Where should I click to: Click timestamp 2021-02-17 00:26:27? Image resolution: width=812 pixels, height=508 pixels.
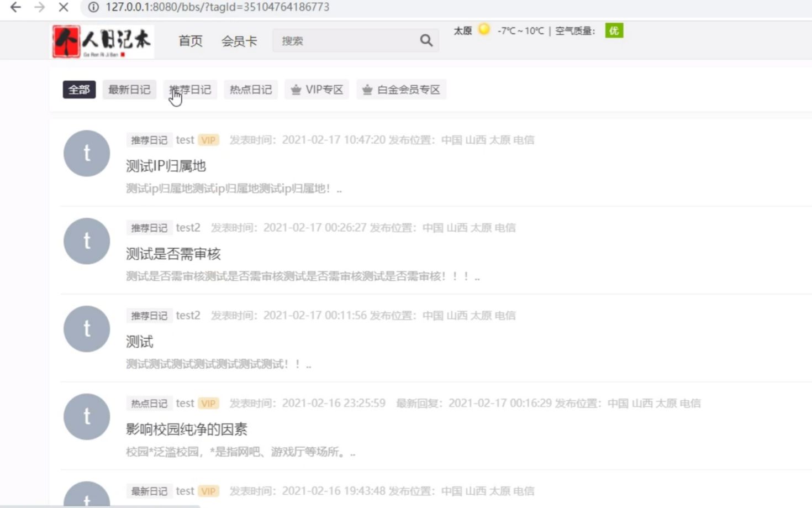[315, 228]
